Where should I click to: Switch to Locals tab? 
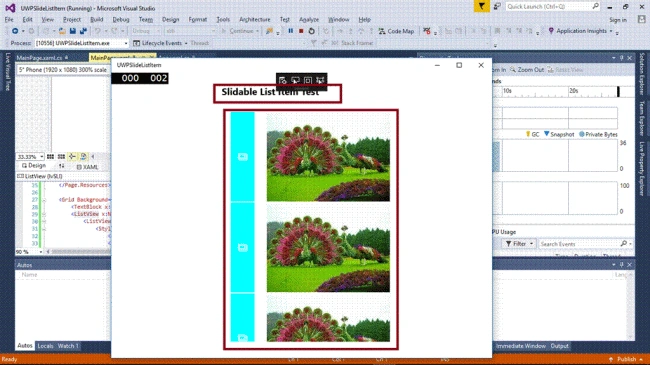[x=45, y=346]
